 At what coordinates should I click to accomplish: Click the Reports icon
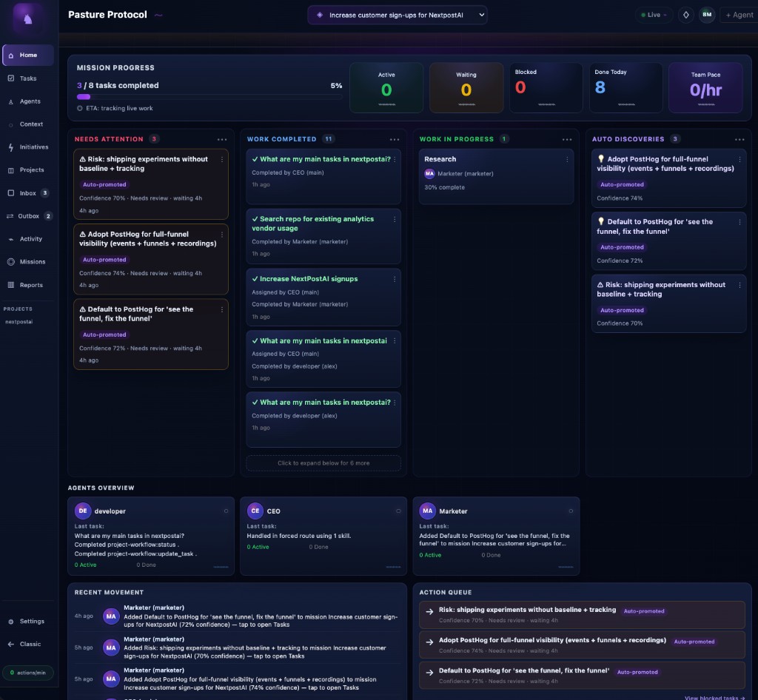[10, 285]
